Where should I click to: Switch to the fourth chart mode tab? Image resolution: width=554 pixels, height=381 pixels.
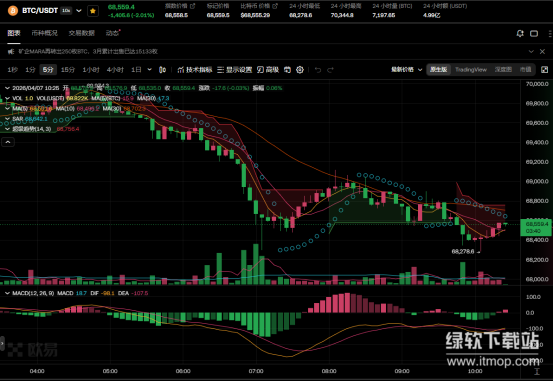pyautogui.click(x=525, y=70)
